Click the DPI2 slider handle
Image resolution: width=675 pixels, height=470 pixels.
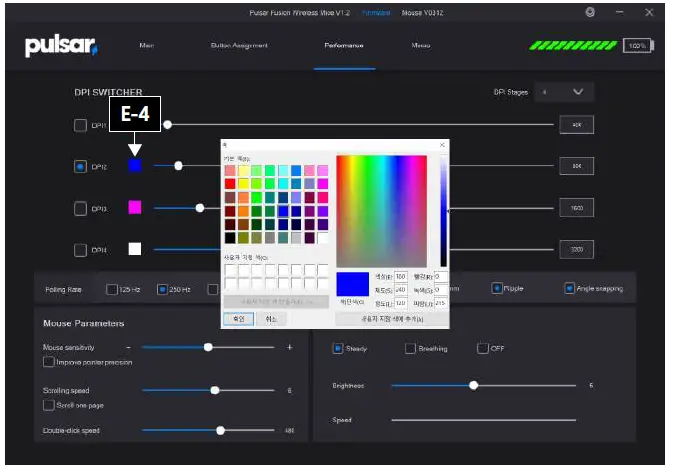tap(178, 166)
